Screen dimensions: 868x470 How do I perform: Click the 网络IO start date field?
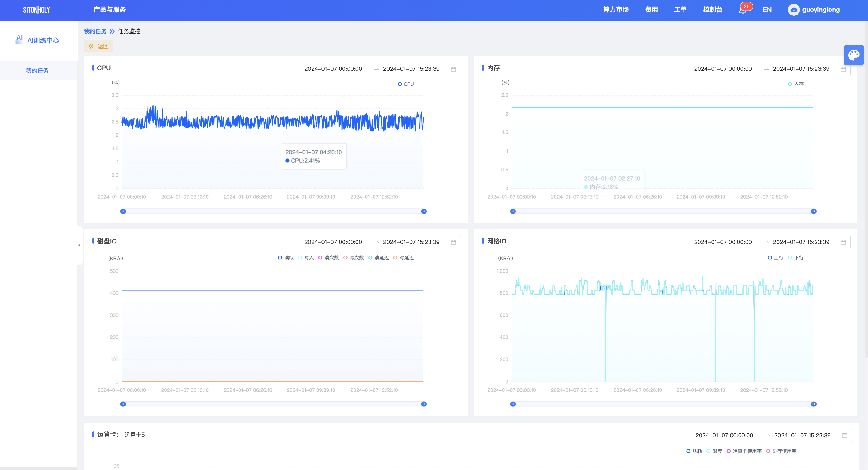pos(723,242)
